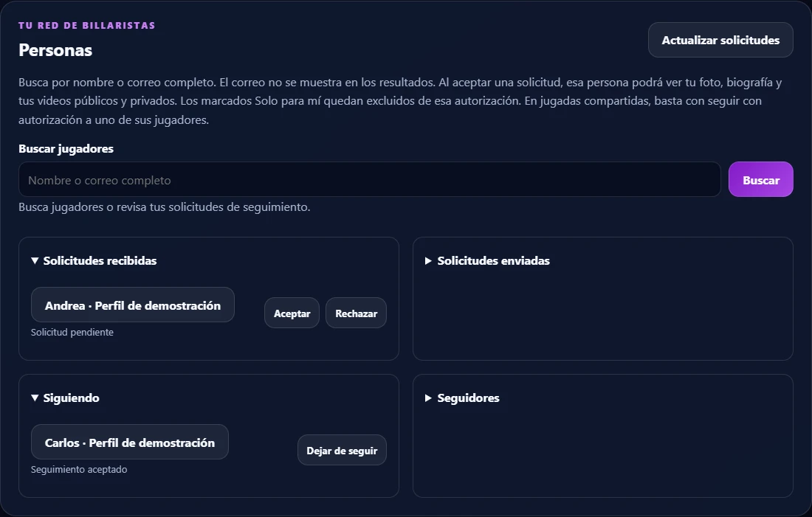Click the Personas heading
The width and height of the screenshot is (812, 517).
[x=55, y=50]
